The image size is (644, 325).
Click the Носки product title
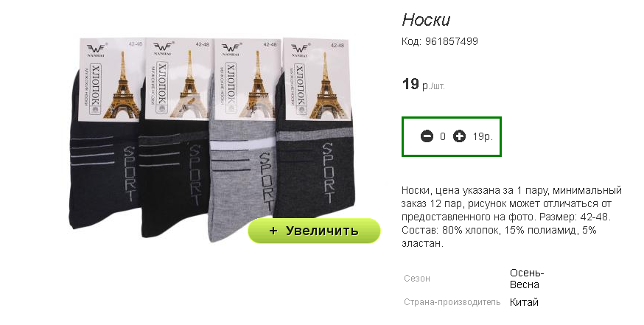click(x=426, y=19)
